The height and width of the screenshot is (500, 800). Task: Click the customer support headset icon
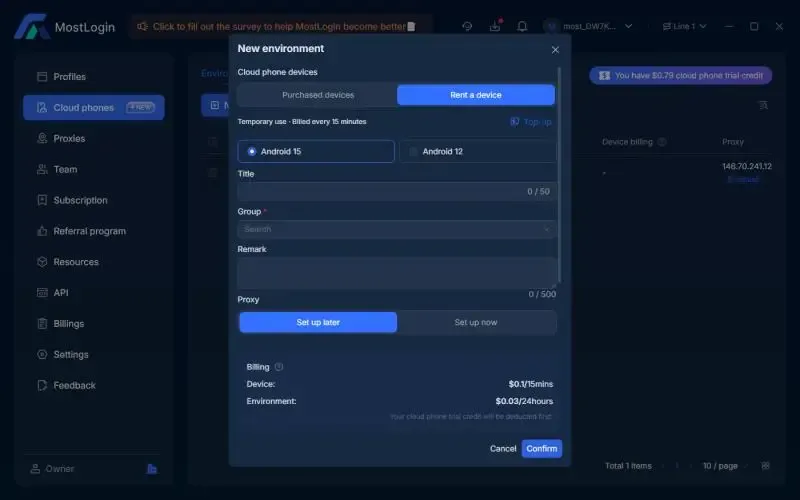click(x=467, y=26)
